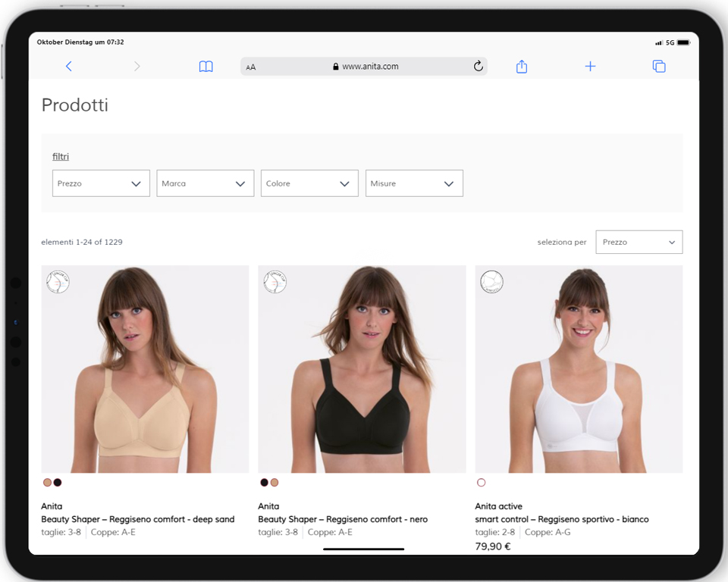Viewport: 728px width, 582px height.
Task: Select sand color swatch under deep sand bra
Action: tap(47, 482)
